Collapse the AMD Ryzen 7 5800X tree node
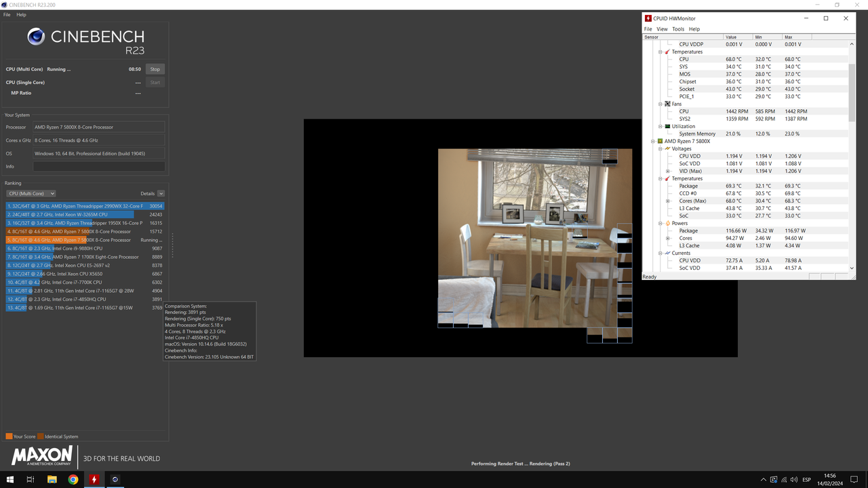The image size is (868, 488). point(653,141)
